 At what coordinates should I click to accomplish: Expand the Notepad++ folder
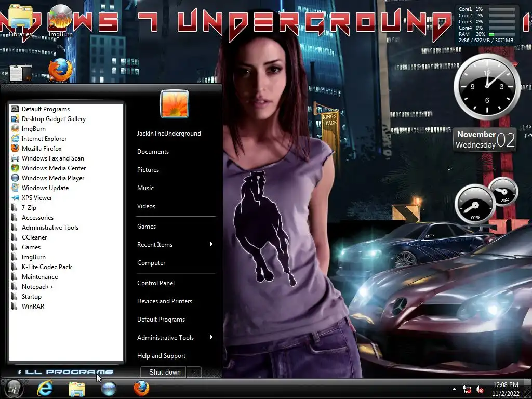(66, 286)
